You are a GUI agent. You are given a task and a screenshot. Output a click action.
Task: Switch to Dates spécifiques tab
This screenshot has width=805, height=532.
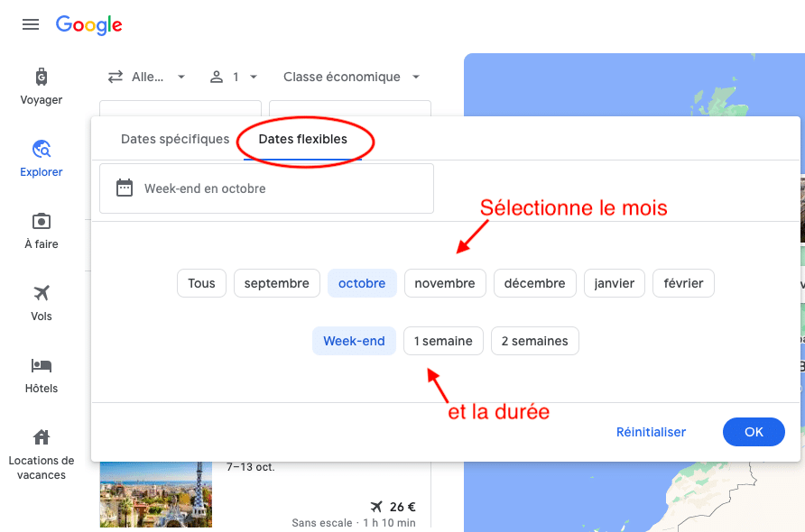pyautogui.click(x=175, y=140)
